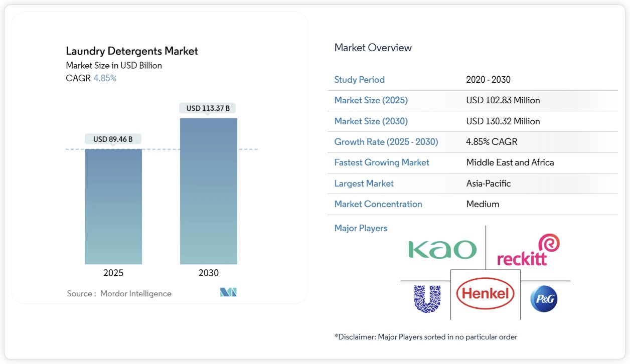Click the Reckitt logo
Screen dimensions: 630x364
click(x=528, y=250)
